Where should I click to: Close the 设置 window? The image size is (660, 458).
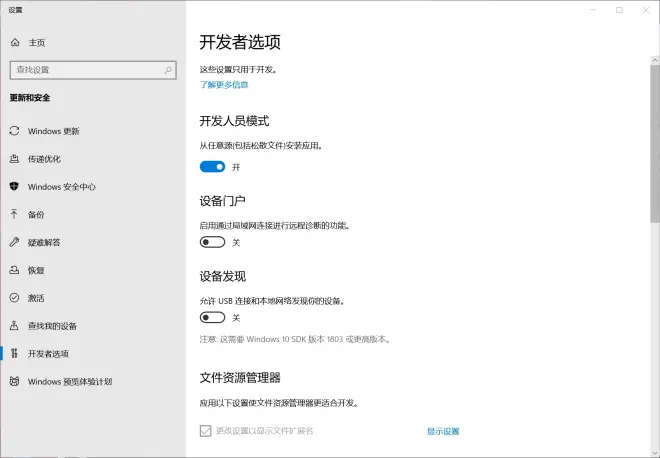pos(646,10)
